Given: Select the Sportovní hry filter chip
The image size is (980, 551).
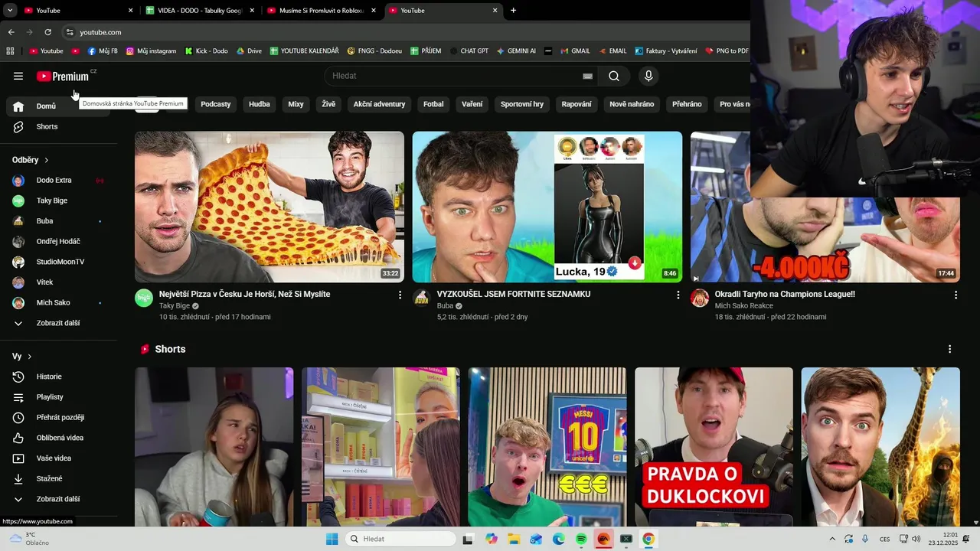Looking at the screenshot, I should pyautogui.click(x=522, y=104).
